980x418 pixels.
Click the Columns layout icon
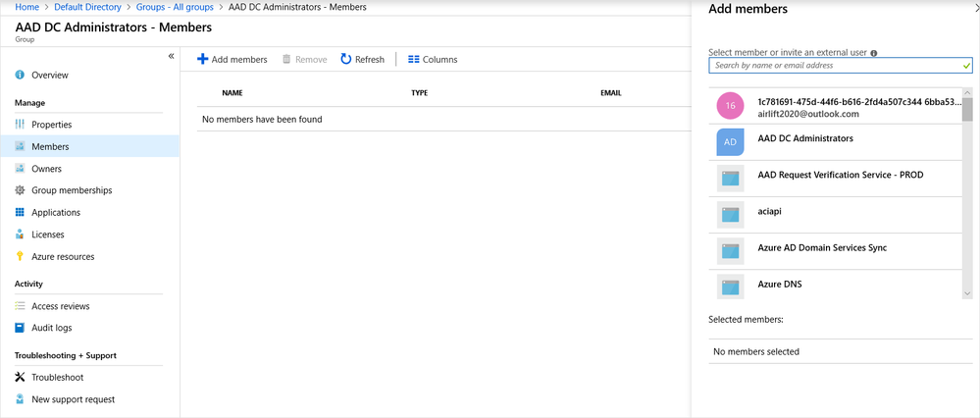coord(413,59)
